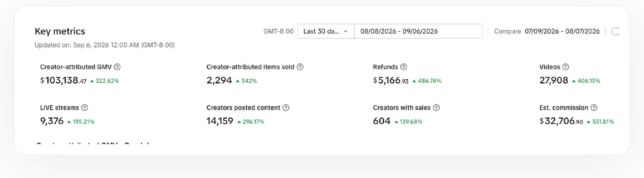Click help icon beside LIVE streams
Screen dimensions: 644x178
click(84, 108)
